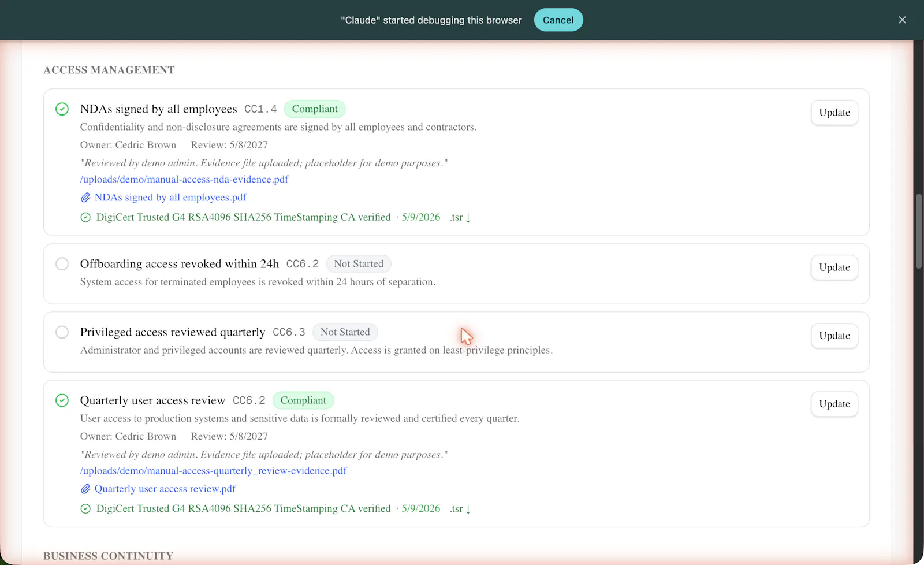This screenshot has width=924, height=565.
Task: Download the .tsr file for Quarterly user access review
Action: click(x=460, y=508)
